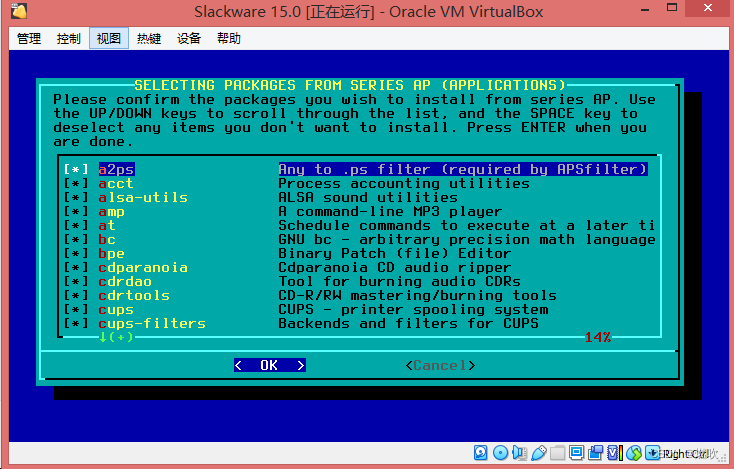The width and height of the screenshot is (734, 469).
Task: Click the 'SELECTING PACKAGES FROM SERIES AP' title
Action: (x=350, y=85)
